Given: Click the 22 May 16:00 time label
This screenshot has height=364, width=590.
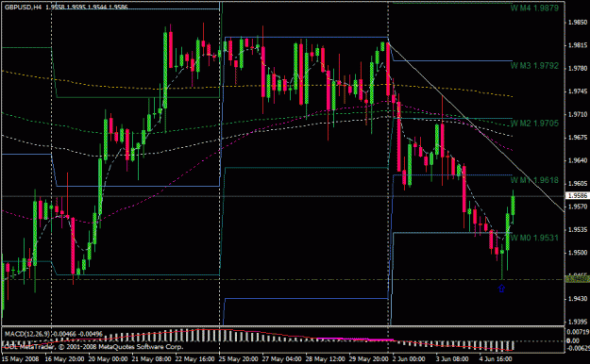Looking at the screenshot, I should pos(194,358).
